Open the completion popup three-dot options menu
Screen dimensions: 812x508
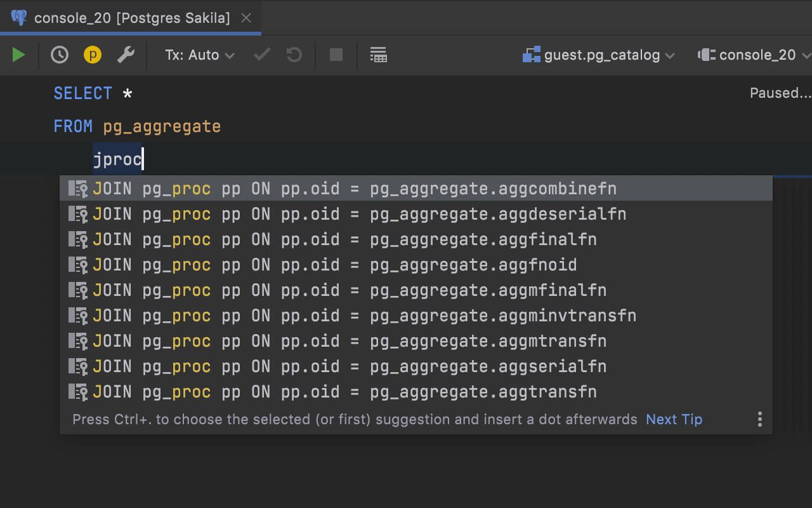[x=759, y=419]
